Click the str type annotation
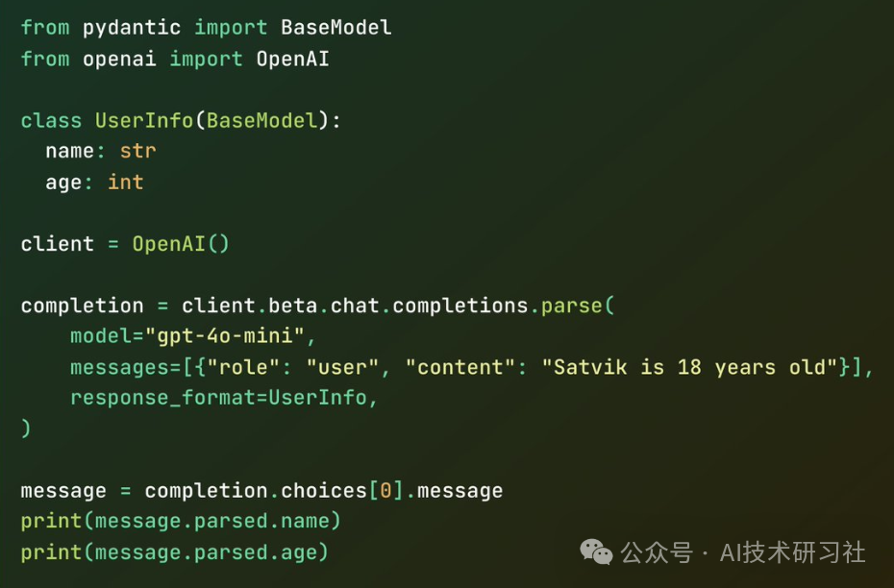 pyautogui.click(x=137, y=151)
